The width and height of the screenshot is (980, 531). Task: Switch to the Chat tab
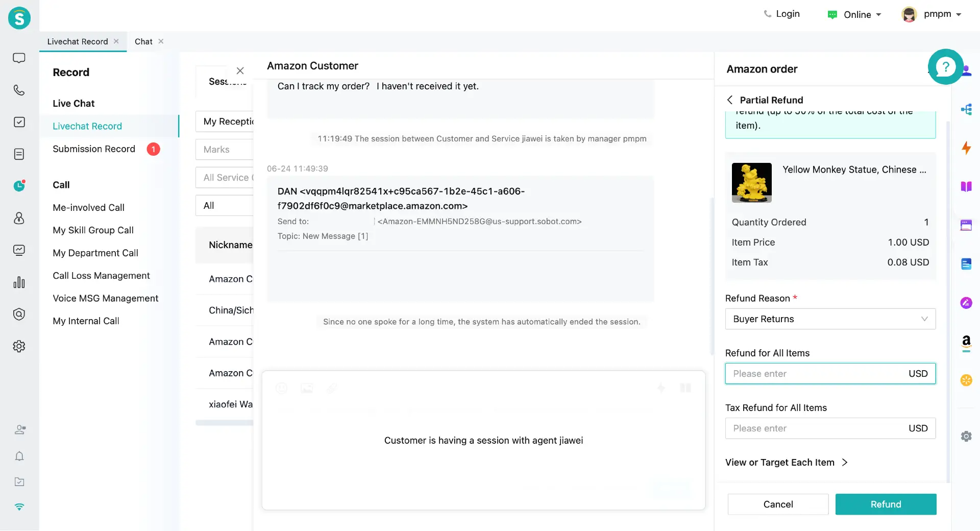point(143,41)
